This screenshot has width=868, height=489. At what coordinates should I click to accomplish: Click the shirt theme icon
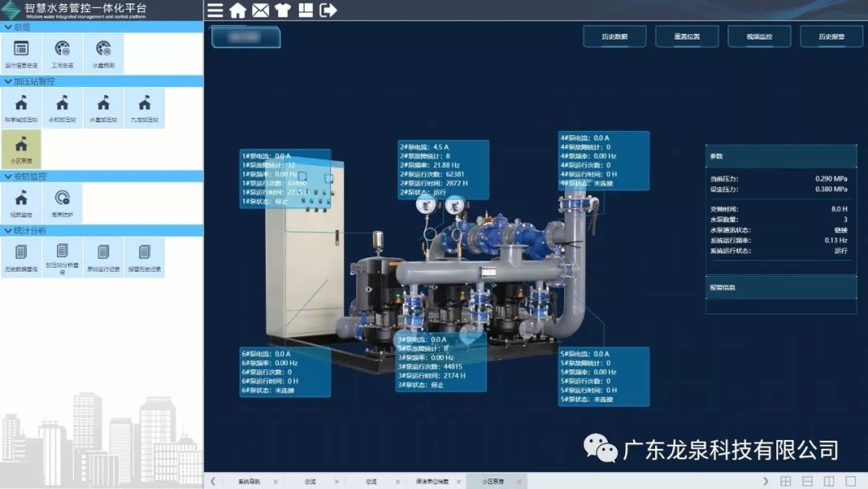pyautogui.click(x=282, y=10)
